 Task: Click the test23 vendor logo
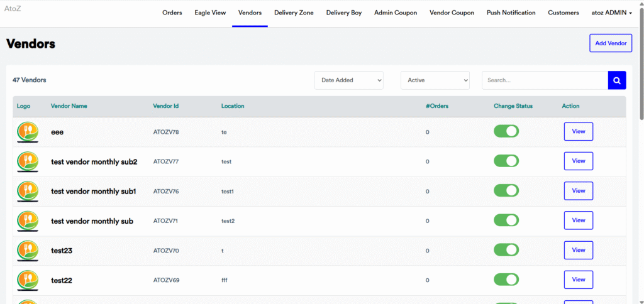pyautogui.click(x=28, y=251)
